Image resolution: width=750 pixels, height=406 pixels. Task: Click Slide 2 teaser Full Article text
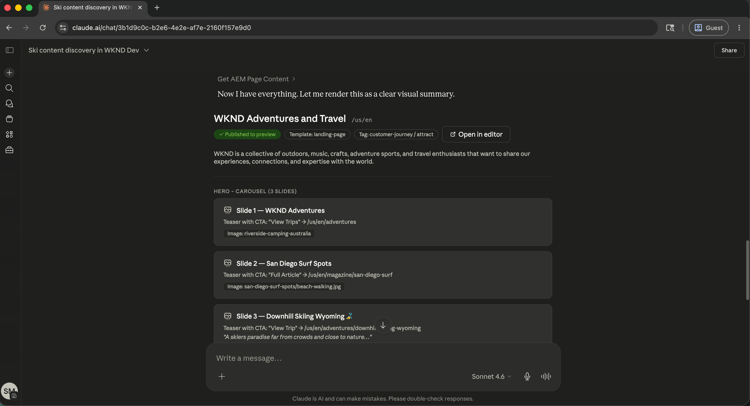coord(308,275)
